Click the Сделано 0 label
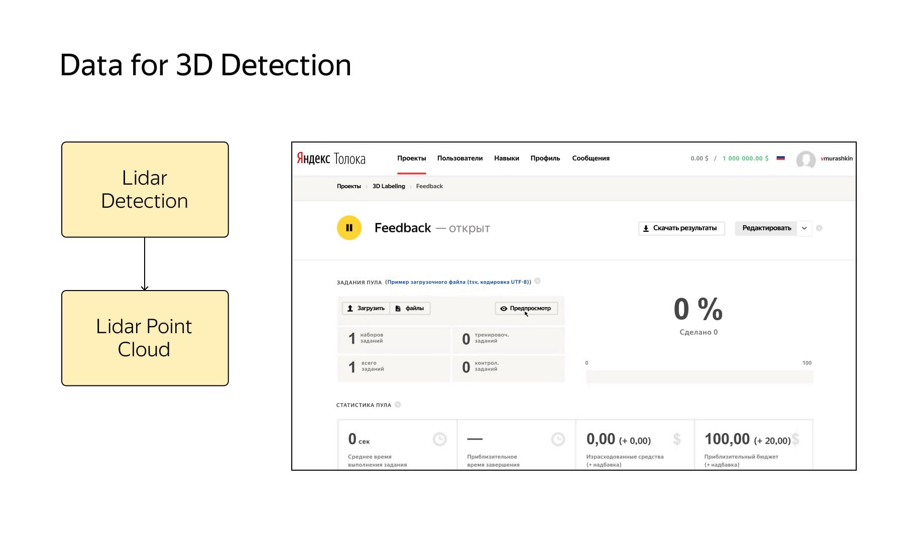This screenshot has width=924, height=560. (699, 332)
